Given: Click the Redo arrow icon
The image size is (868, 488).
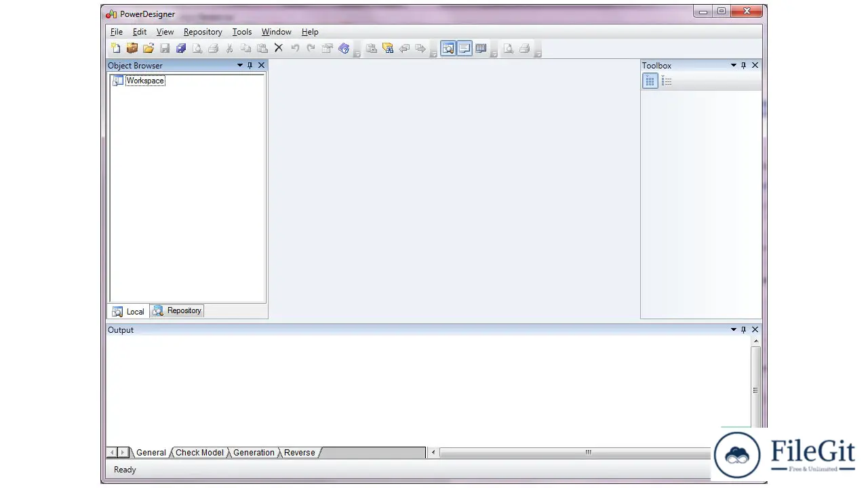Looking at the screenshot, I should coord(311,49).
